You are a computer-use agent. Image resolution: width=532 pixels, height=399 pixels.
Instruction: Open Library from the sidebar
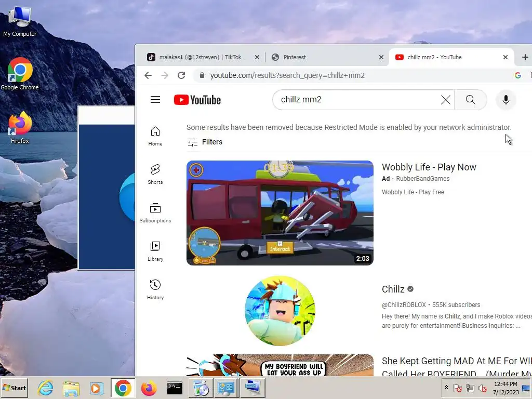[155, 251]
